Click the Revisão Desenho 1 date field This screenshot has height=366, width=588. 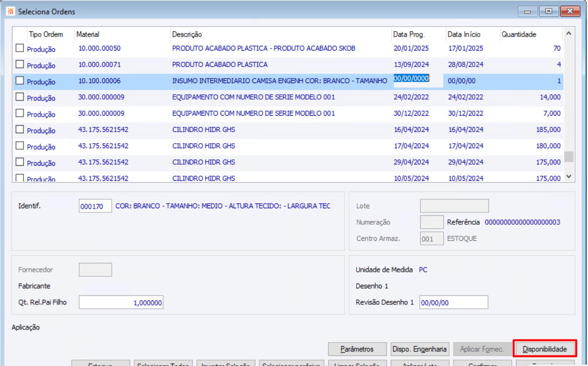[x=454, y=302]
